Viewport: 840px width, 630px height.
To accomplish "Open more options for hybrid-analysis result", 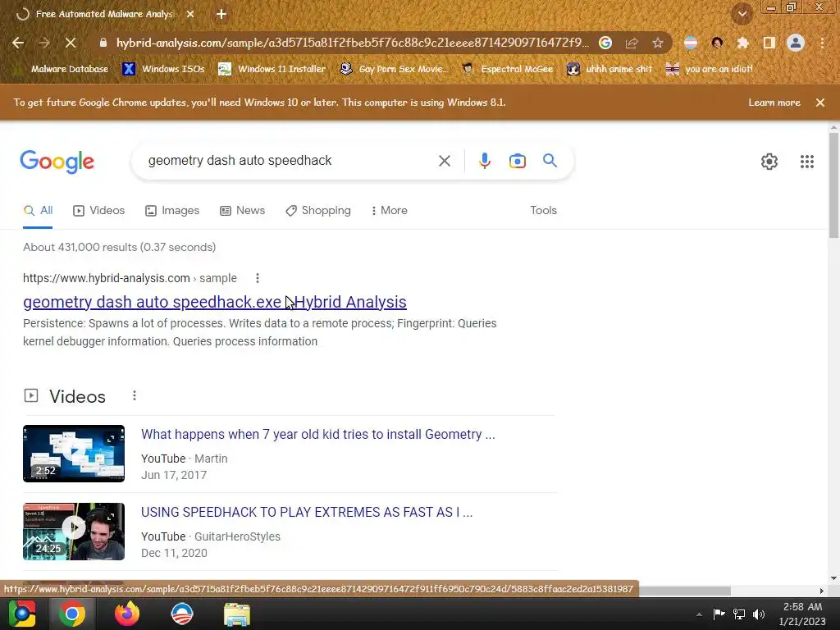I will tap(257, 278).
